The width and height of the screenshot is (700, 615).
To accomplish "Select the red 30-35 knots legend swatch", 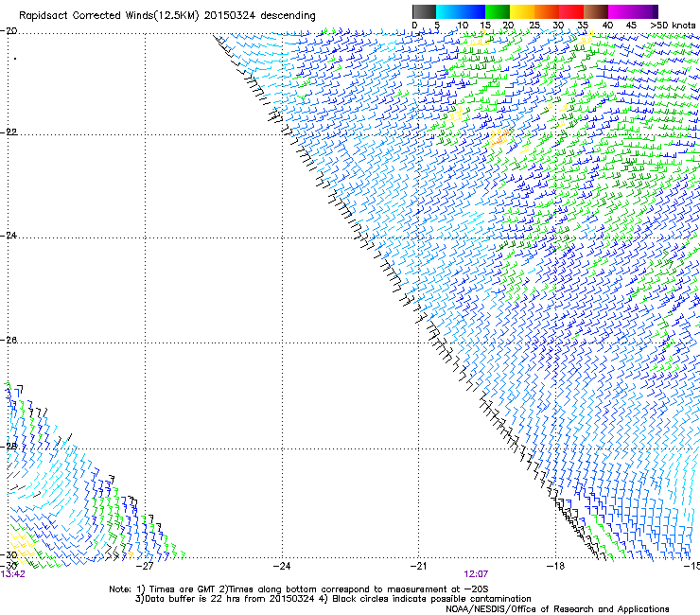I will coord(571,11).
